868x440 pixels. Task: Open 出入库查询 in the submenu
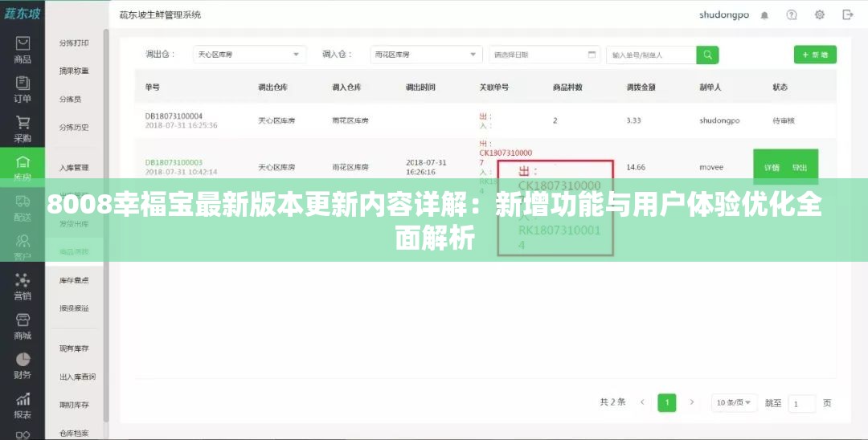point(77,377)
